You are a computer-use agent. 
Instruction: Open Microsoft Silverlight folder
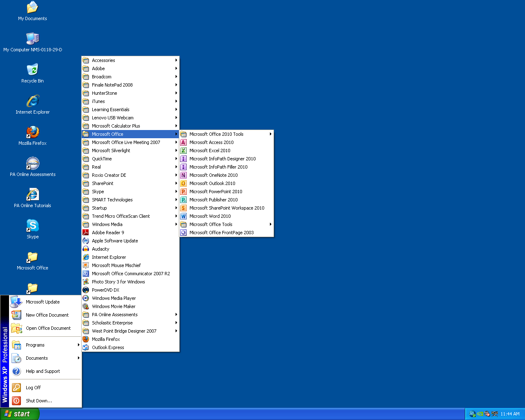pyautogui.click(x=130, y=151)
